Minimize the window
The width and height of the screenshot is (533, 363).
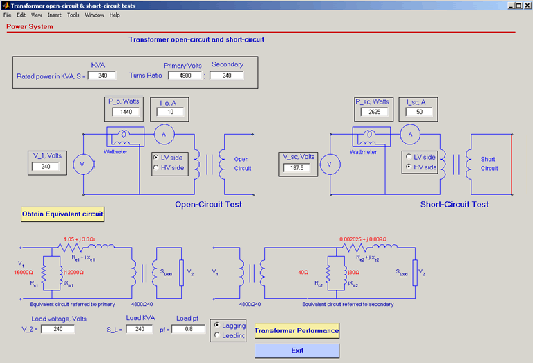coord(511,5)
